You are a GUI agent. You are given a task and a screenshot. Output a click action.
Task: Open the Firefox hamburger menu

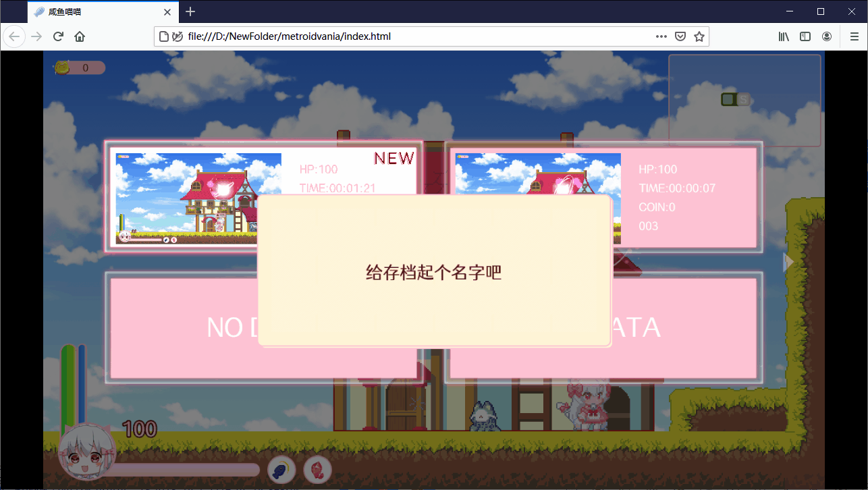pyautogui.click(x=854, y=36)
